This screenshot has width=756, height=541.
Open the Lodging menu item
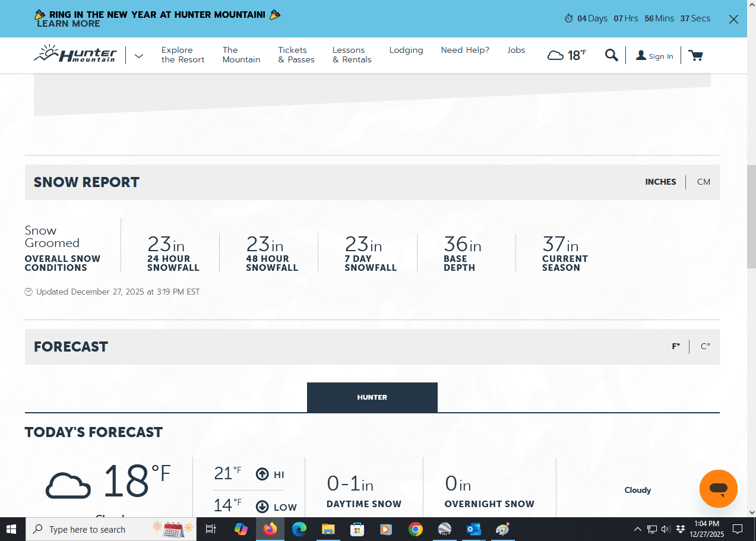(406, 50)
